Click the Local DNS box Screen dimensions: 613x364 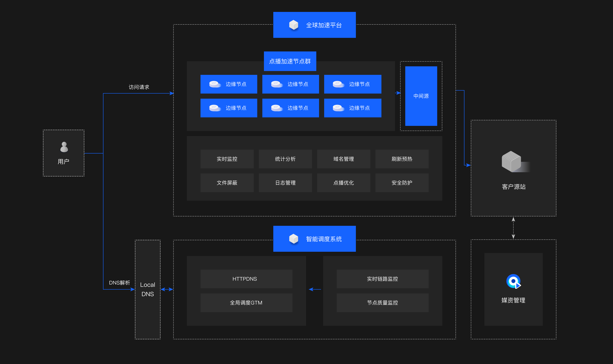pyautogui.click(x=148, y=289)
